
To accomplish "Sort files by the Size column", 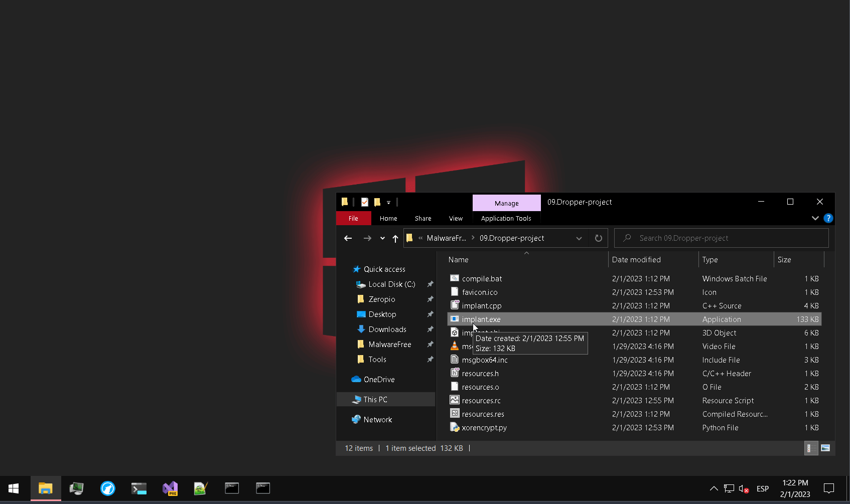I will click(784, 260).
